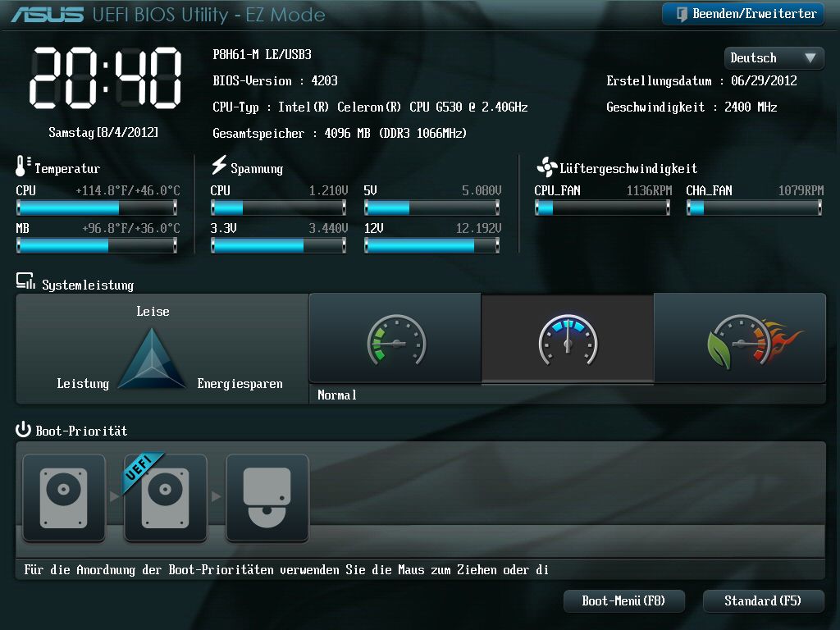Click the performance triangle graphic

click(x=152, y=358)
